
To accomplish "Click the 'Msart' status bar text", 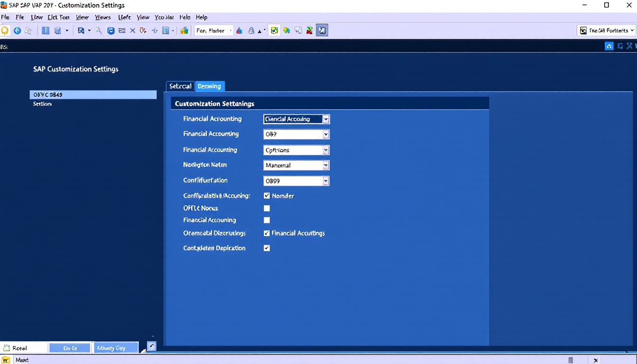I will pos(22,360).
